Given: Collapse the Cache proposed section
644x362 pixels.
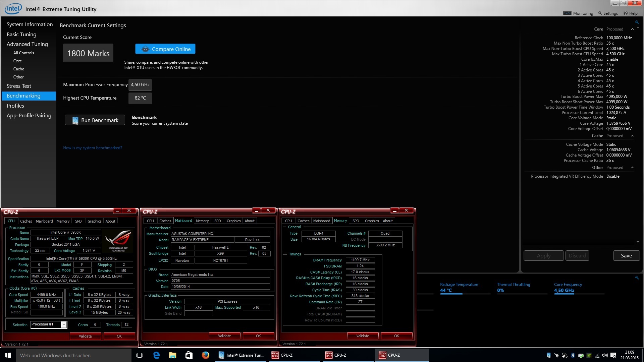Looking at the screenshot, I should [x=632, y=136].
